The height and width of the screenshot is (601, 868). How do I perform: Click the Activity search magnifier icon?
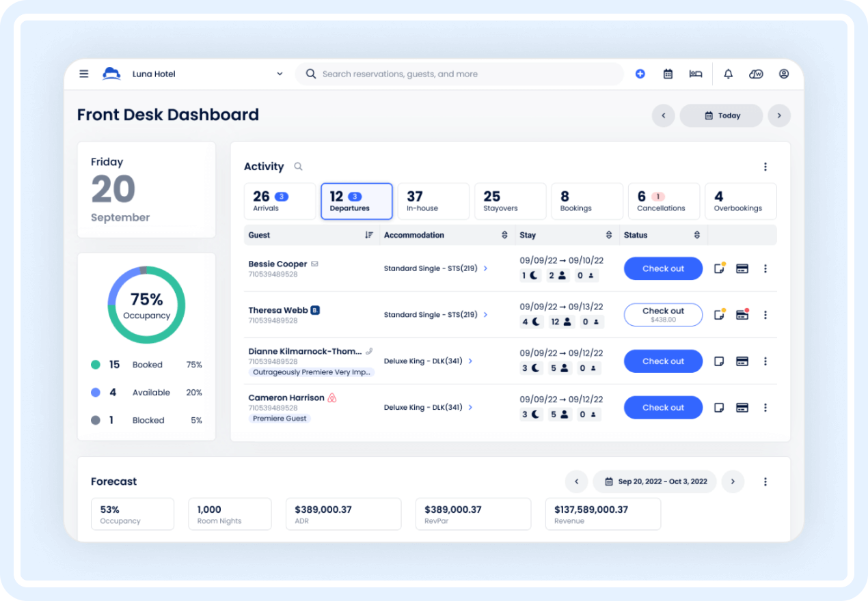tap(298, 166)
